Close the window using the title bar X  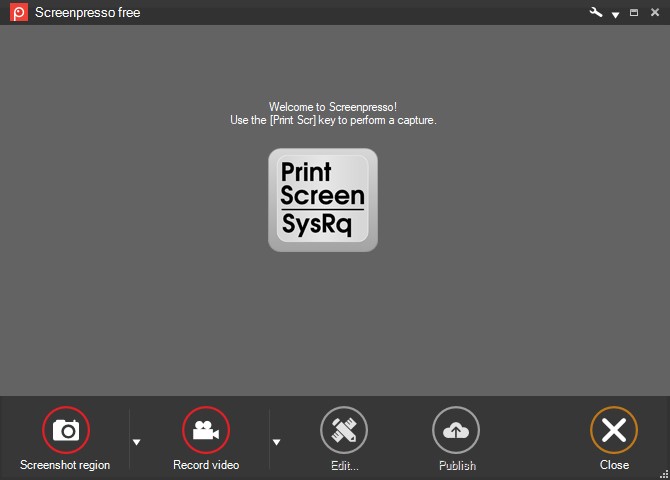(x=653, y=13)
